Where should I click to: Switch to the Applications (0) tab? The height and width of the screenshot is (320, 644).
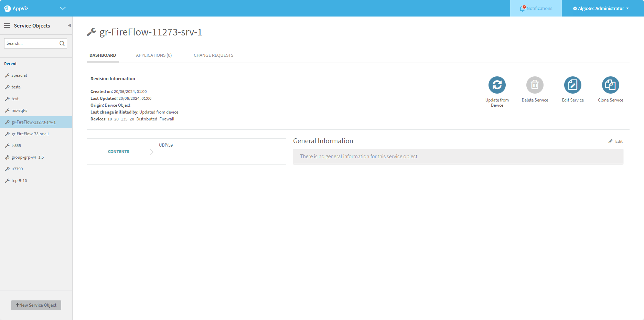tap(154, 55)
